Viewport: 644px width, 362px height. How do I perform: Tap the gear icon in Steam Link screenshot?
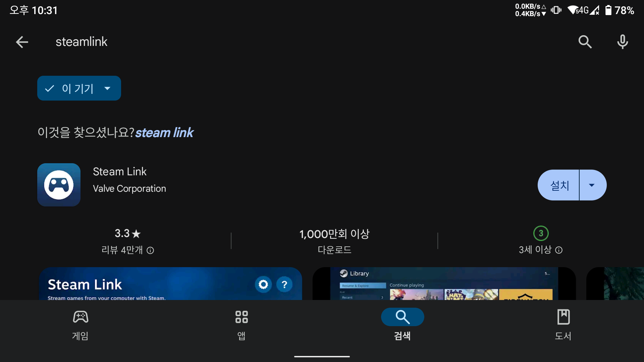click(263, 285)
